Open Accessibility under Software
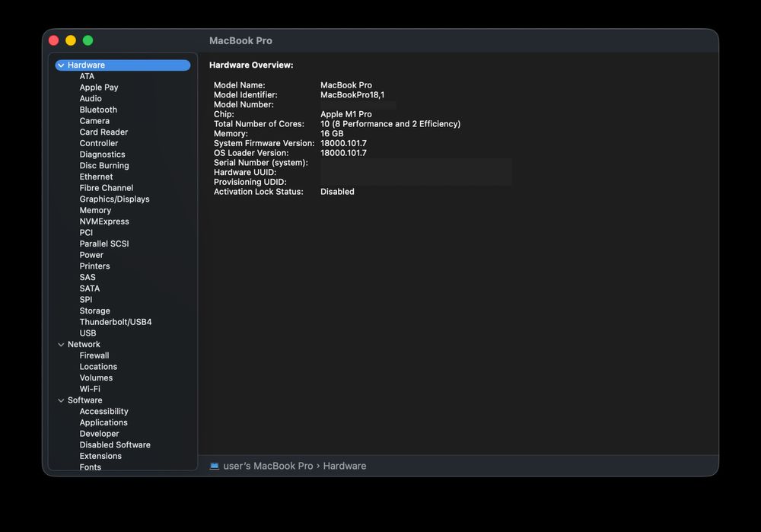This screenshot has height=532, width=761. [x=103, y=411]
